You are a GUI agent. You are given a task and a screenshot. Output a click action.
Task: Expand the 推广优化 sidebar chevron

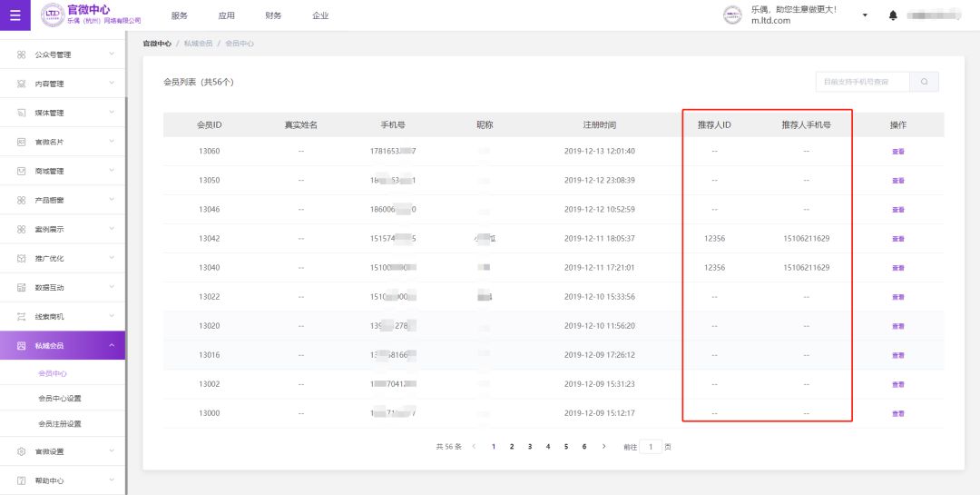click(x=112, y=258)
